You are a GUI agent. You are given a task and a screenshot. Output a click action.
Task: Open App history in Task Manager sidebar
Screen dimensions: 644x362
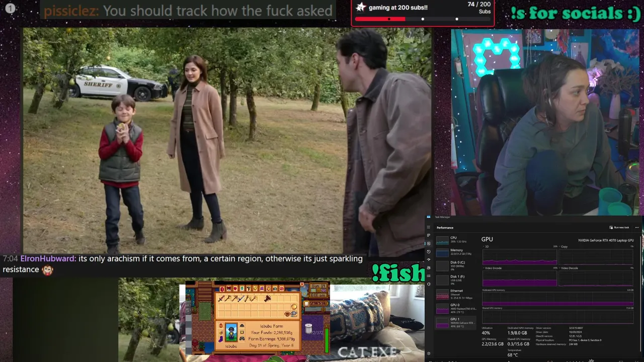click(x=429, y=251)
